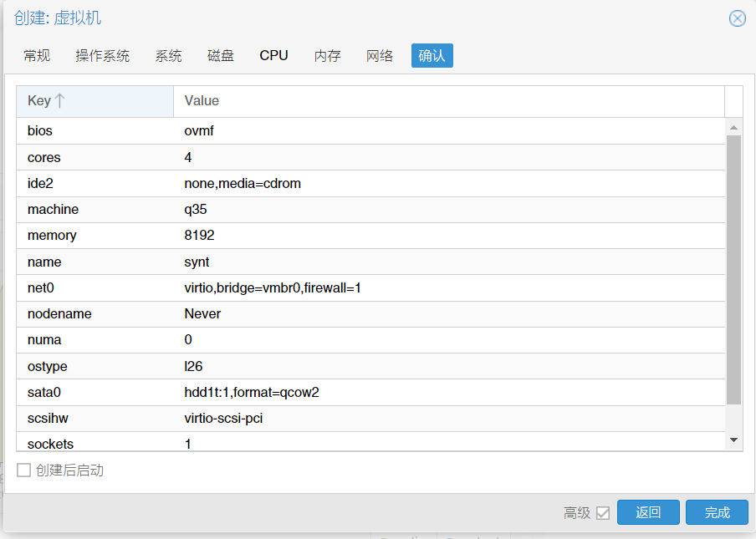Image resolution: width=756 pixels, height=539 pixels.
Task: Click the Value column header
Action: (449, 101)
